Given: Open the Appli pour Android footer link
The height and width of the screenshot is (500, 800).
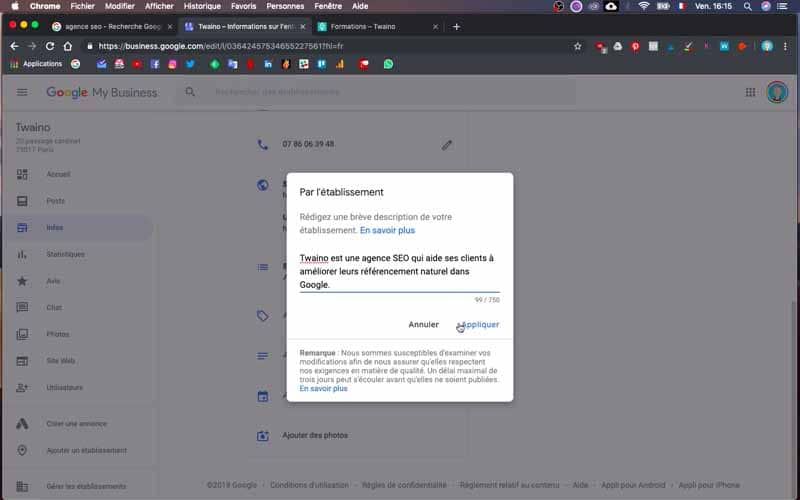Looking at the screenshot, I should click(633, 485).
